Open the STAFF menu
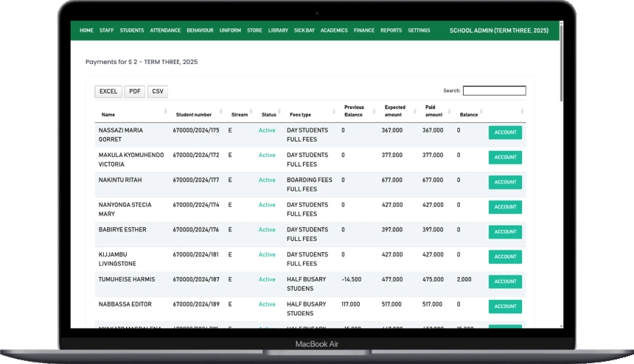The height and width of the screenshot is (364, 634). [x=106, y=30]
